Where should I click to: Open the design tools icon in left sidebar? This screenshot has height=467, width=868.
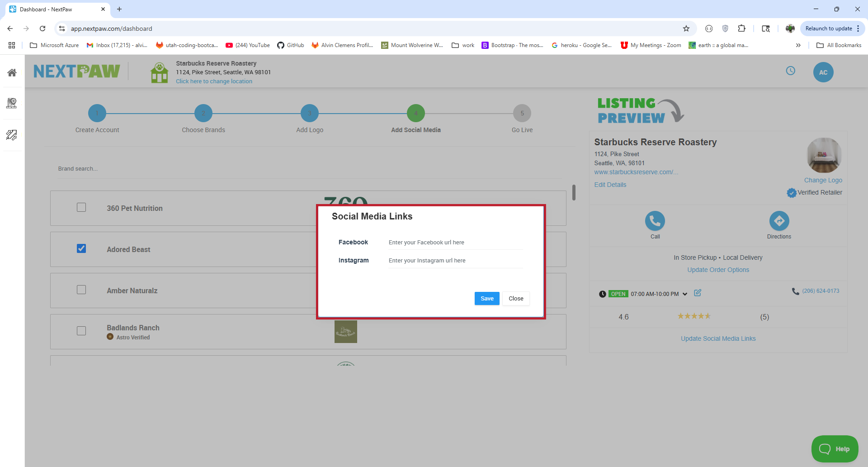(x=12, y=135)
